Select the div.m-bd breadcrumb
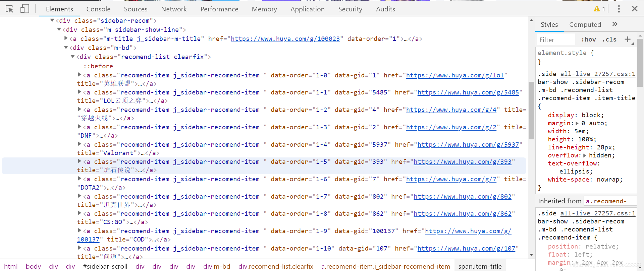 click(x=217, y=266)
